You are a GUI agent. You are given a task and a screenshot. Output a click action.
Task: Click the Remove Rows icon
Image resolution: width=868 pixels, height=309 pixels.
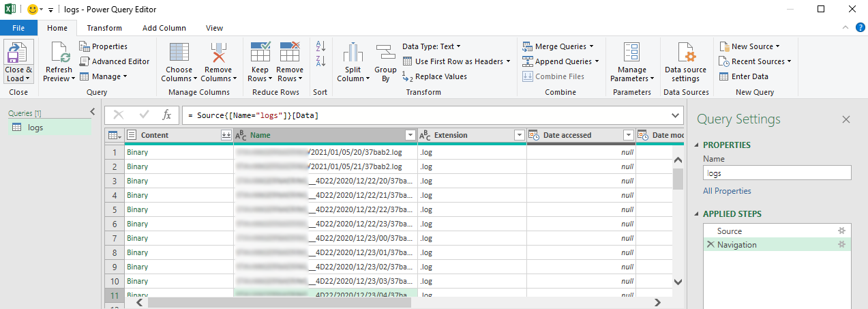pyautogui.click(x=290, y=53)
